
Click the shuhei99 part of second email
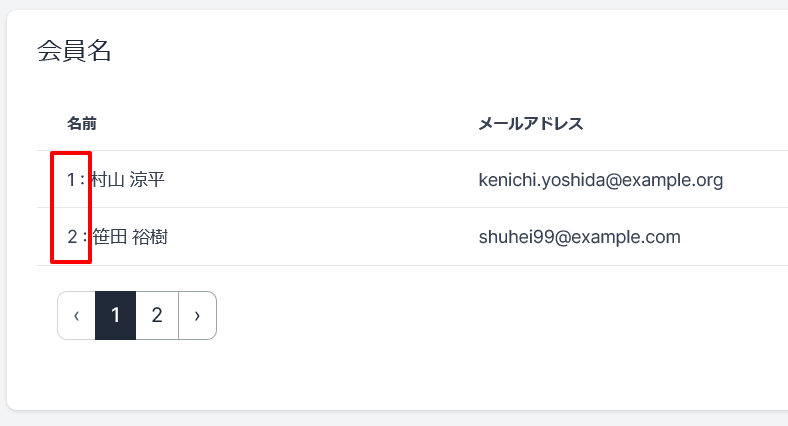click(x=516, y=237)
